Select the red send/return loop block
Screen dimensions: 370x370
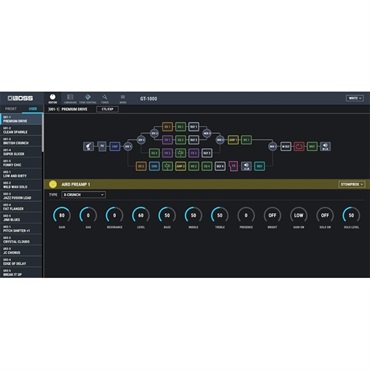pos(299,146)
